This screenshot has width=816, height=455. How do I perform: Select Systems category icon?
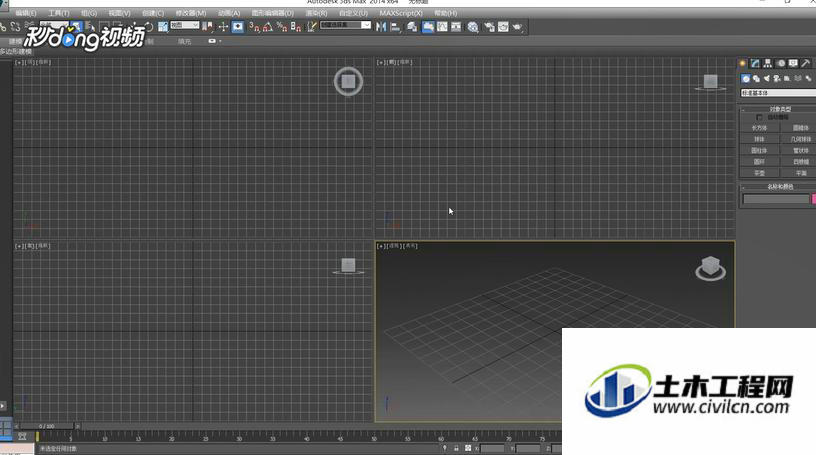809,79
